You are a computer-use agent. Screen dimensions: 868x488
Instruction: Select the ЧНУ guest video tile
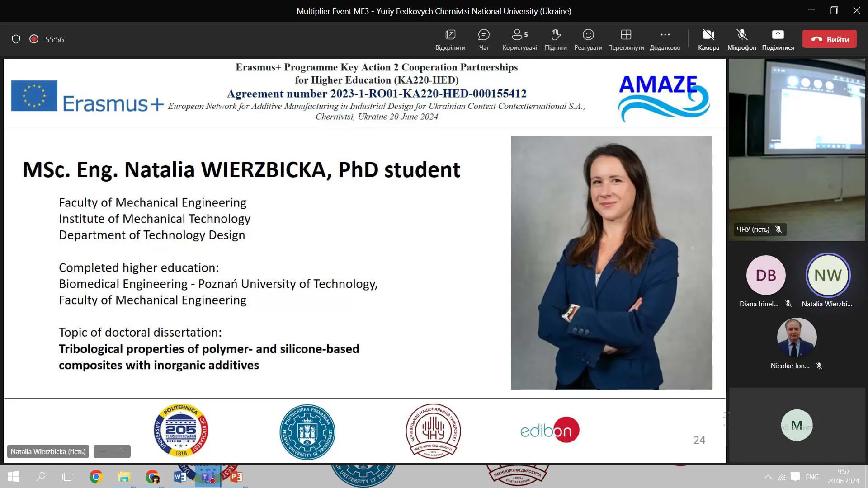(x=797, y=149)
